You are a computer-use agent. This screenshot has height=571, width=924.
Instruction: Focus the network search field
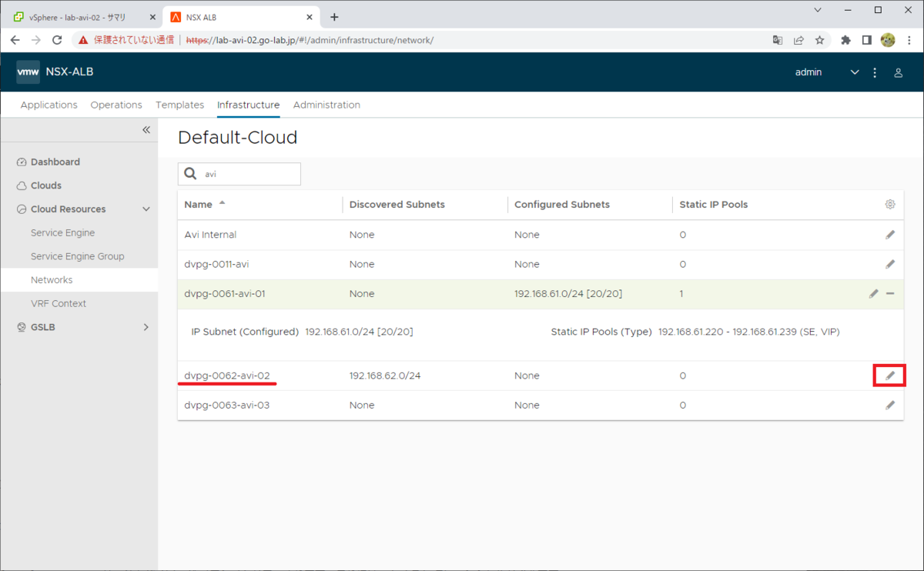click(239, 174)
